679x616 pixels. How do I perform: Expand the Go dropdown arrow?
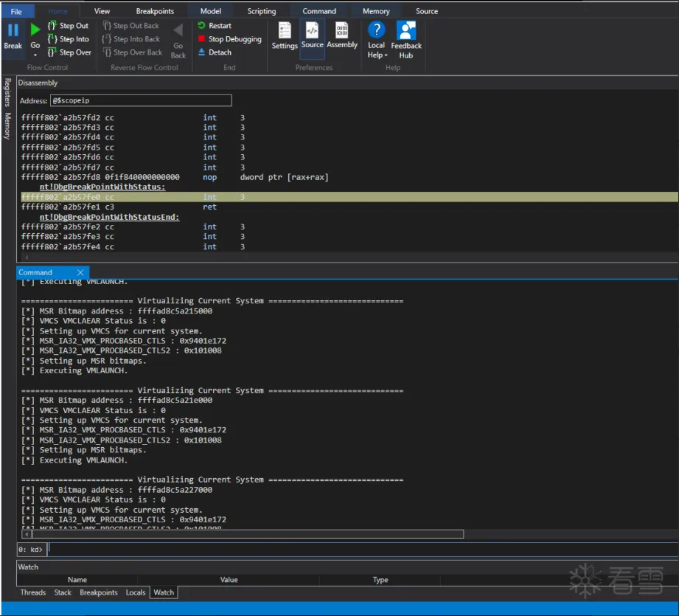click(x=35, y=55)
